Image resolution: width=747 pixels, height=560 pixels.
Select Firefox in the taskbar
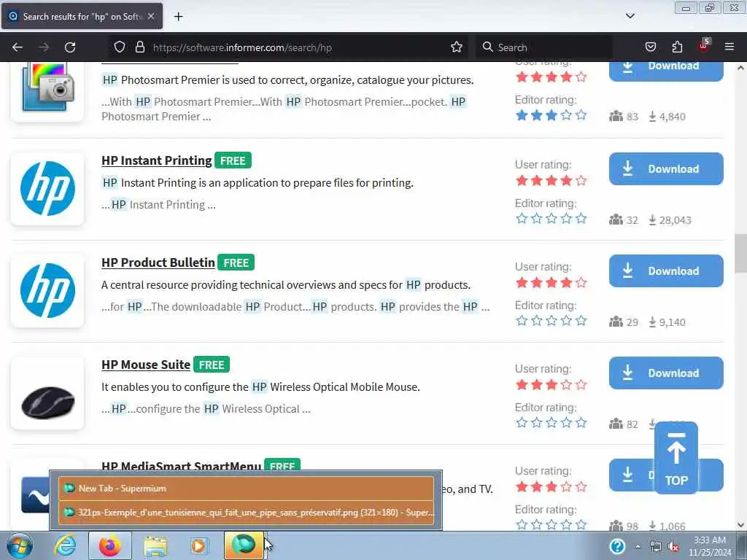110,545
